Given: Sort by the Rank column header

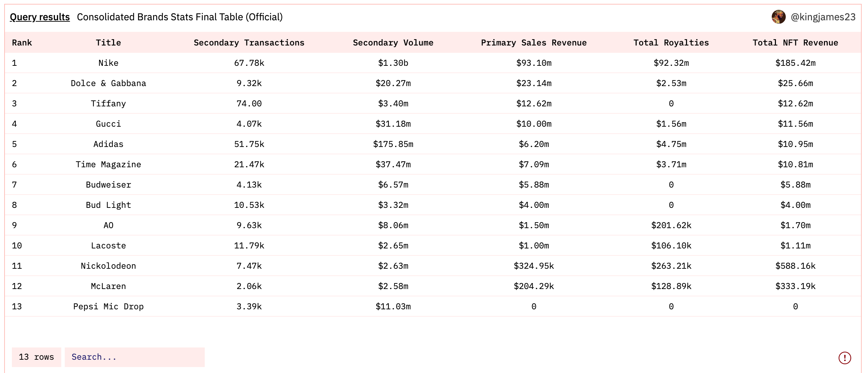Looking at the screenshot, I should tap(22, 43).
